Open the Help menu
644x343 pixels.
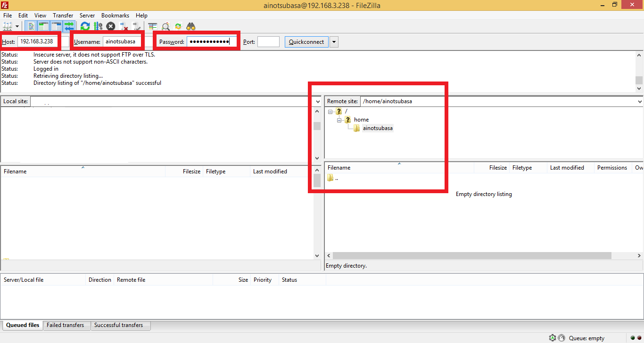[x=141, y=16]
